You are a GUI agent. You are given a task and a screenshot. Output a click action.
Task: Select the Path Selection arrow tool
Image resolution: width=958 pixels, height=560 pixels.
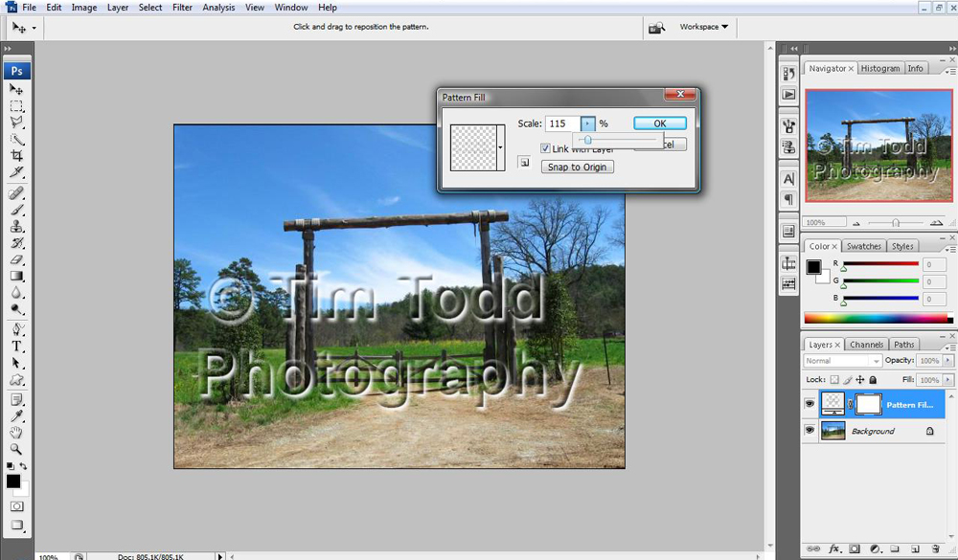(16, 363)
